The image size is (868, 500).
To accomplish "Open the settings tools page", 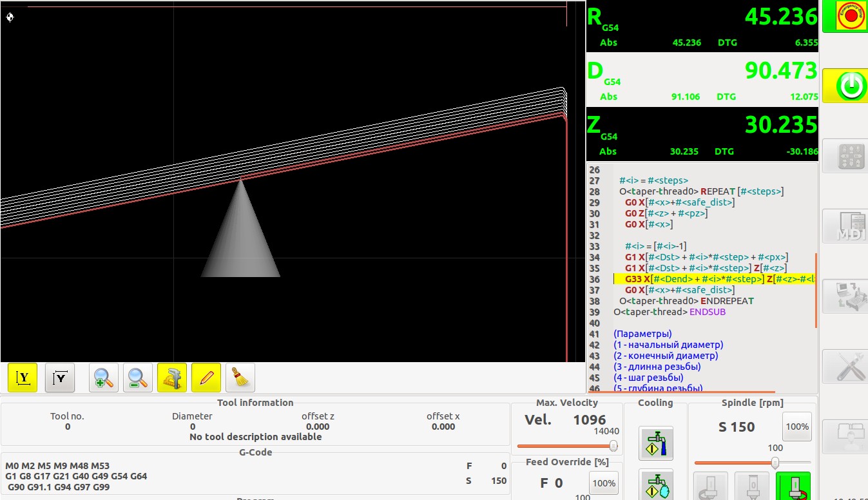I will point(845,366).
